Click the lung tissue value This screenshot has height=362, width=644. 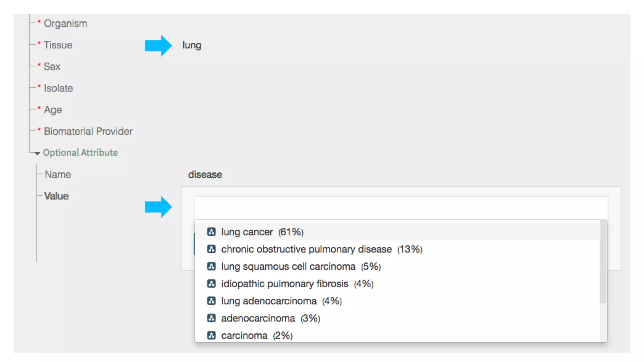coord(192,45)
